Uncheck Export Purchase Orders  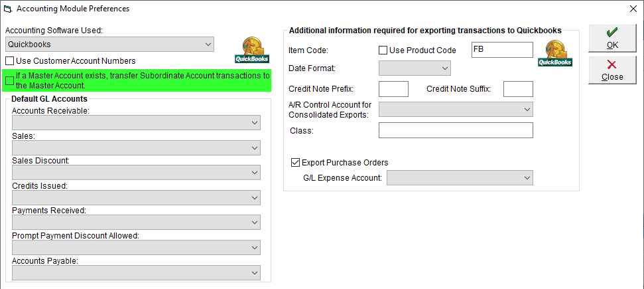click(x=295, y=162)
